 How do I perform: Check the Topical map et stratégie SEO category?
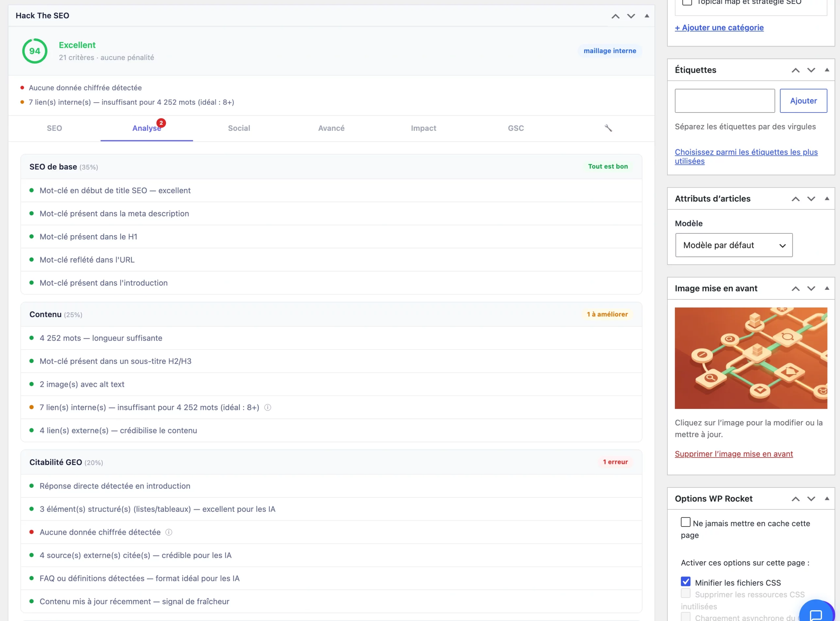pos(687,2)
